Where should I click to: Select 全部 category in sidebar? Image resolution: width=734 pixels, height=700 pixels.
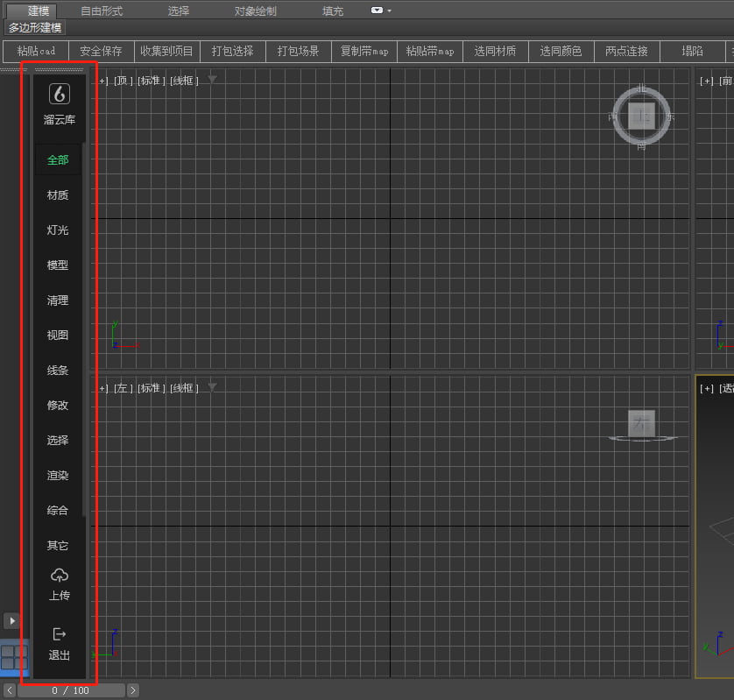click(x=58, y=160)
